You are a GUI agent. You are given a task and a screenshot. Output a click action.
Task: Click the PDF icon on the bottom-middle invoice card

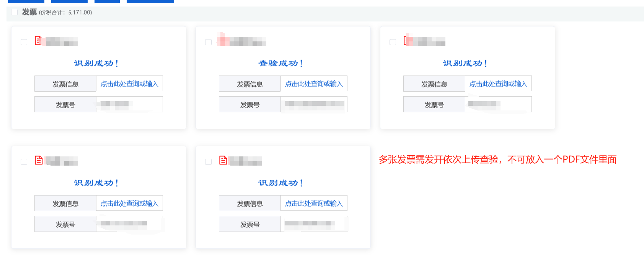tap(222, 161)
